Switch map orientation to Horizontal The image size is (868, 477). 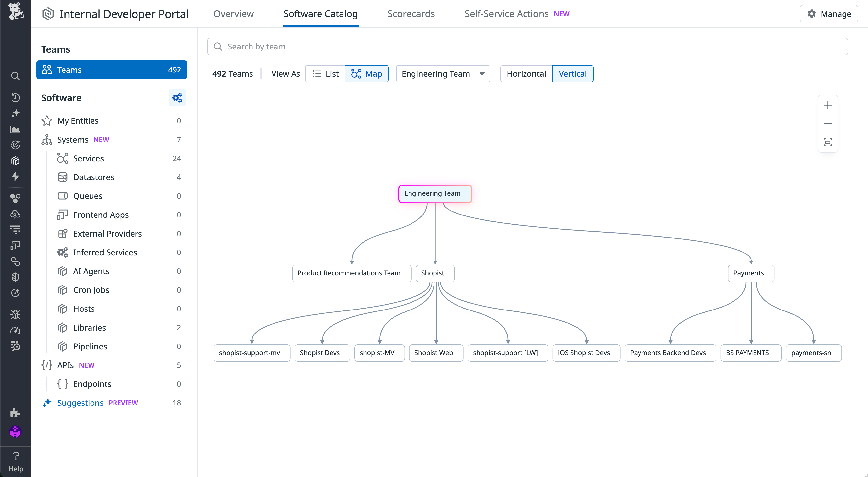coord(526,73)
